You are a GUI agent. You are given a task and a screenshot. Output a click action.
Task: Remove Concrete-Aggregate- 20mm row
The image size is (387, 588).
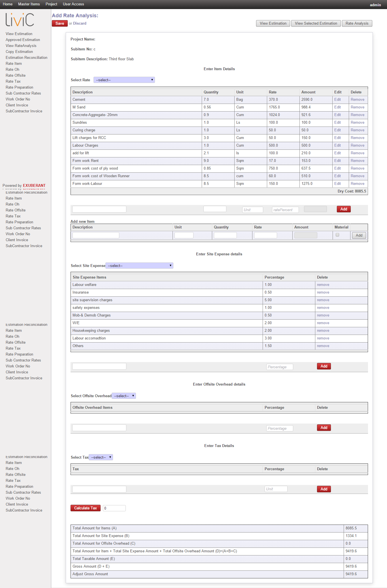click(358, 115)
